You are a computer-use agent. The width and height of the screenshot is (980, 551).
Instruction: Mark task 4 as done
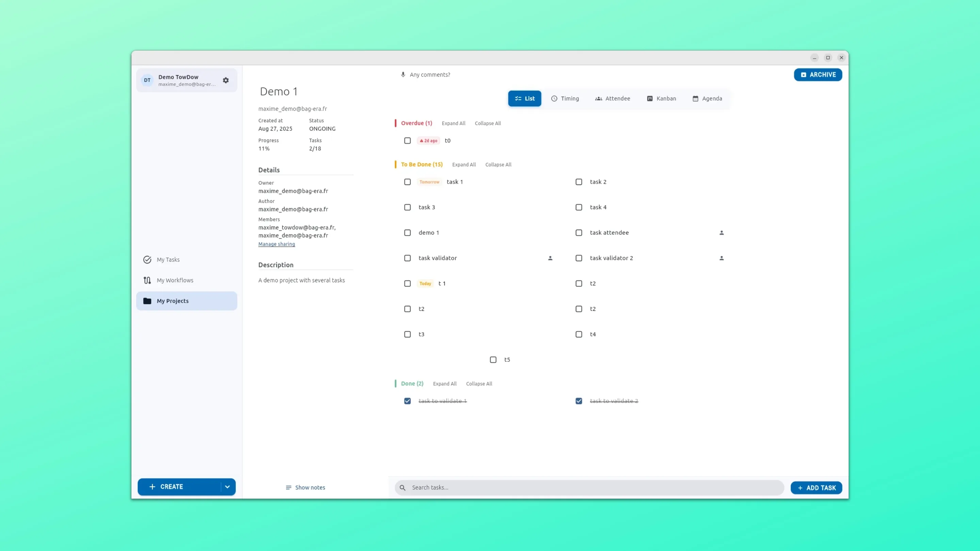pyautogui.click(x=578, y=207)
